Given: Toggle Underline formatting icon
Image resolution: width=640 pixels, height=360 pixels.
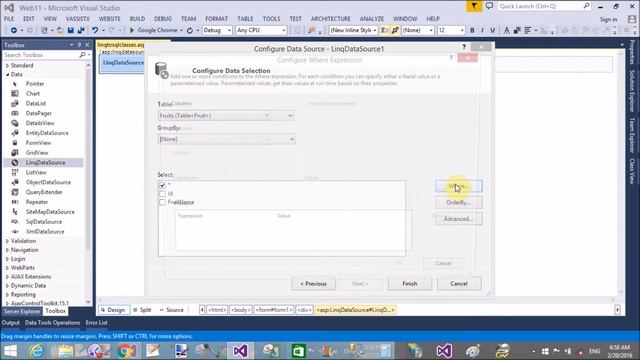Looking at the screenshot, I should click(493, 31).
